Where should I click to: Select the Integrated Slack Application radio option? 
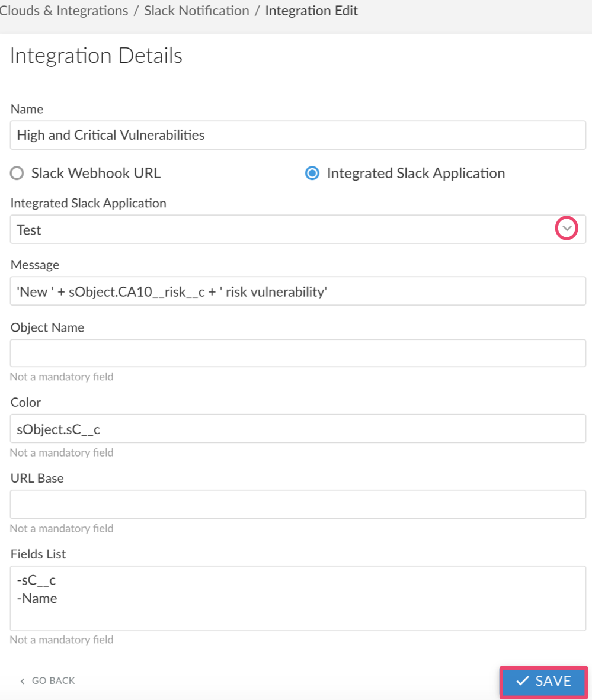pos(311,174)
